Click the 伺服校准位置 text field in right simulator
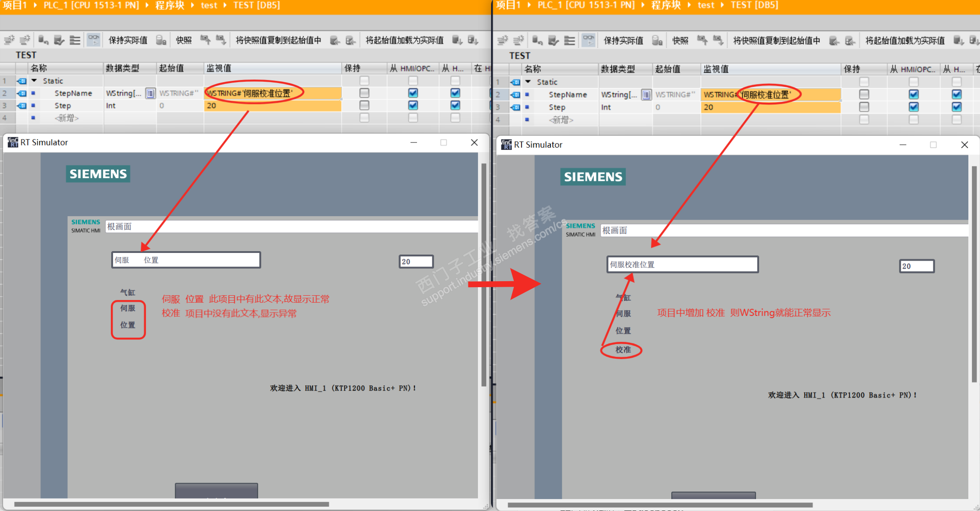The width and height of the screenshot is (980, 511). point(682,264)
